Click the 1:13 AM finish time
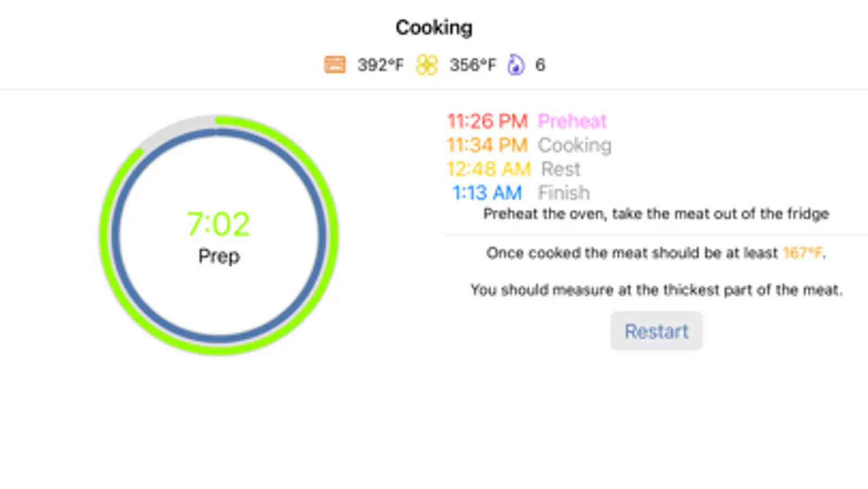 [x=487, y=193]
